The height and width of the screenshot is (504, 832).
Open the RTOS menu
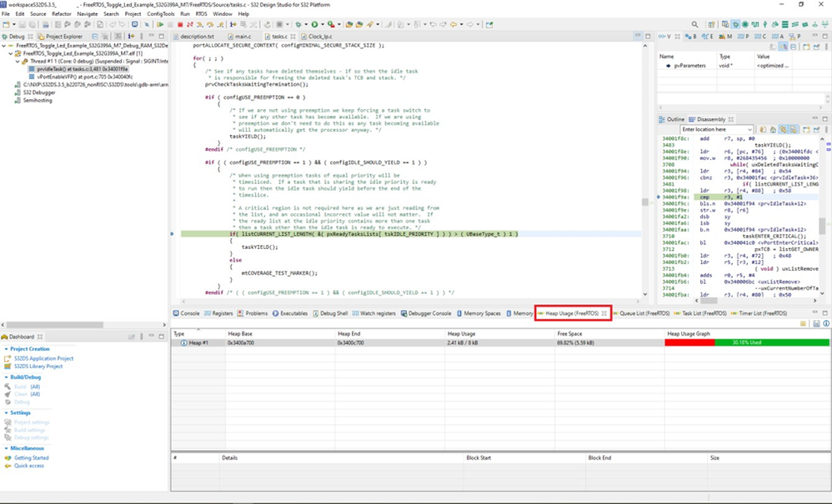point(201,14)
